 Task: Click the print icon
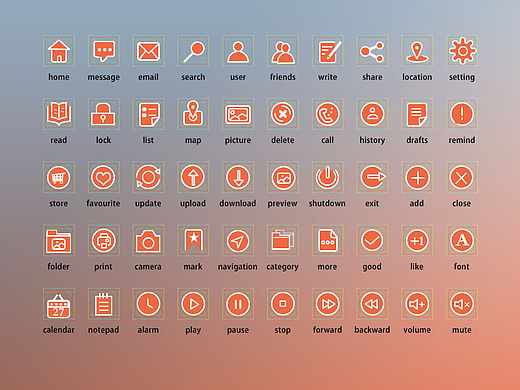[x=104, y=241]
